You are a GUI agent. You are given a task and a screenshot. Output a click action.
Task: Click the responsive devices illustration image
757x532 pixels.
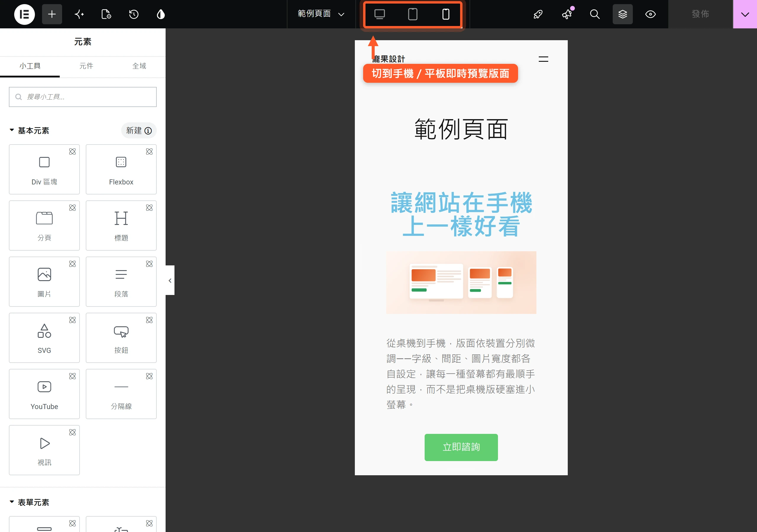tap(461, 283)
